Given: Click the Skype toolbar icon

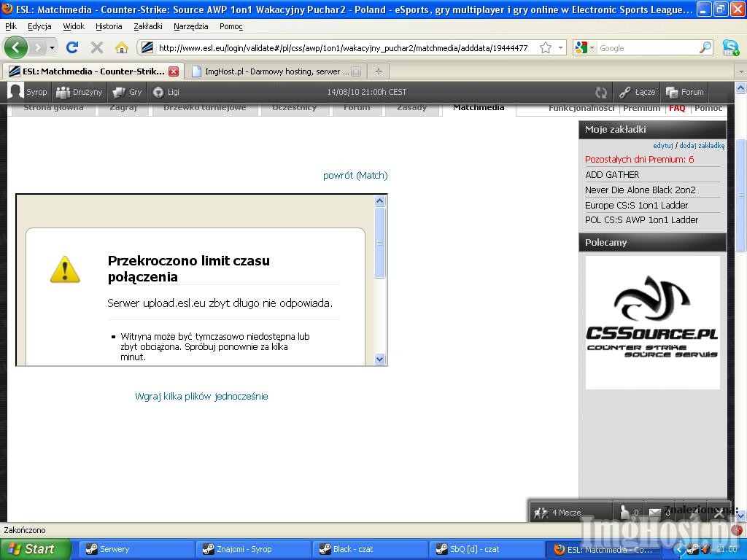Looking at the screenshot, I should click(x=730, y=47).
